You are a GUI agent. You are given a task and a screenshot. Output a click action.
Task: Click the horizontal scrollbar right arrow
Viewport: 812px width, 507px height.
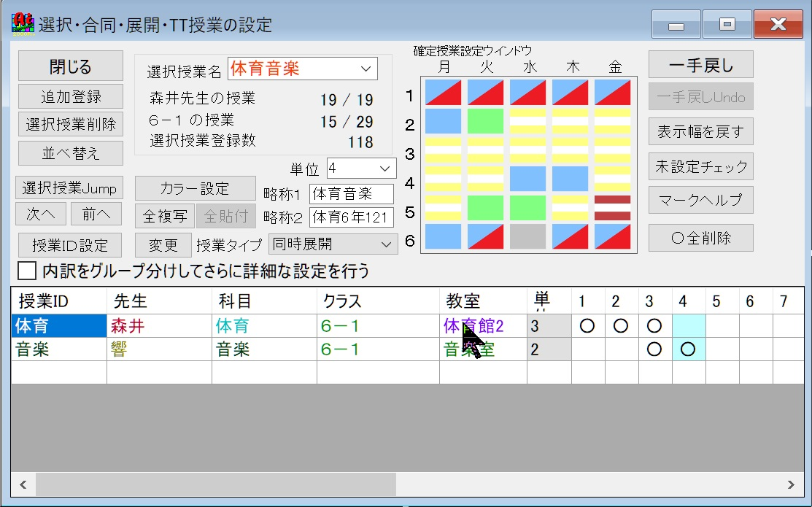791,484
